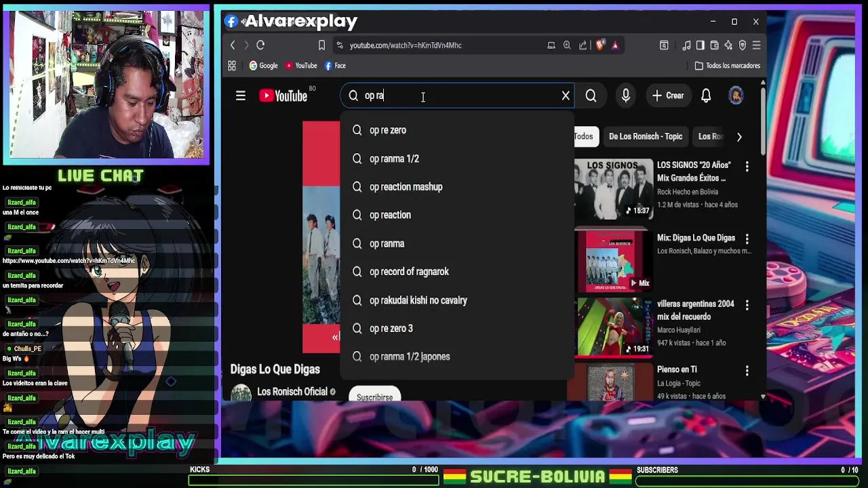Viewport: 868px width, 488px height.
Task: Open the music note playlist icon
Action: (x=686, y=45)
